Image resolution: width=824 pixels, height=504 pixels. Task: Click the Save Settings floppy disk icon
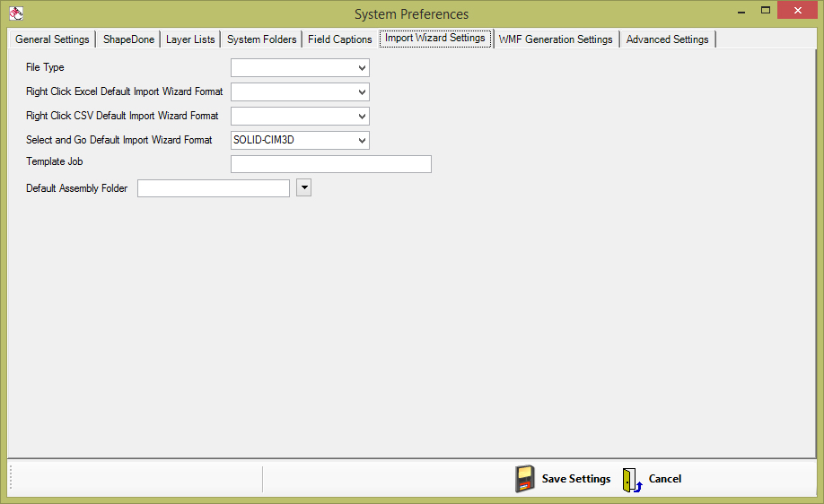click(x=524, y=479)
